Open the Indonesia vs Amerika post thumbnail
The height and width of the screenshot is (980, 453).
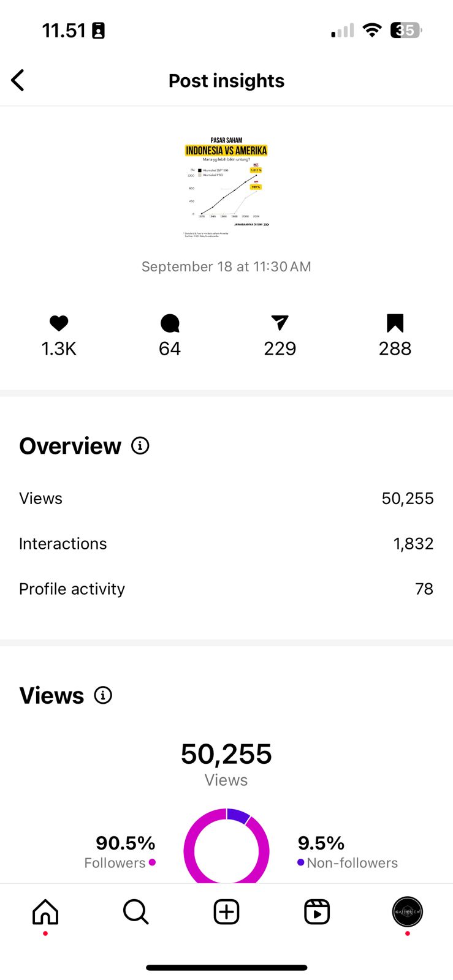pyautogui.click(x=226, y=187)
